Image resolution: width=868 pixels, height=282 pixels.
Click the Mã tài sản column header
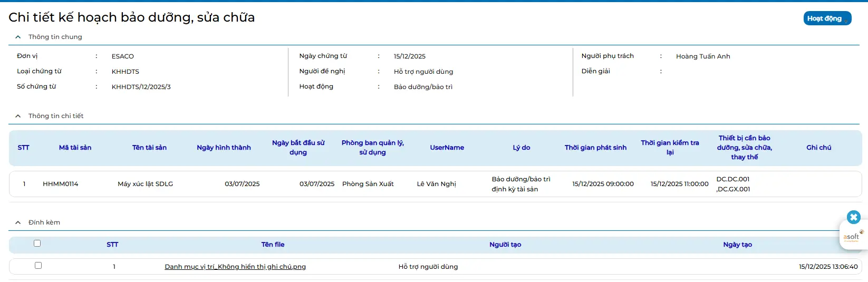pyautogui.click(x=75, y=148)
